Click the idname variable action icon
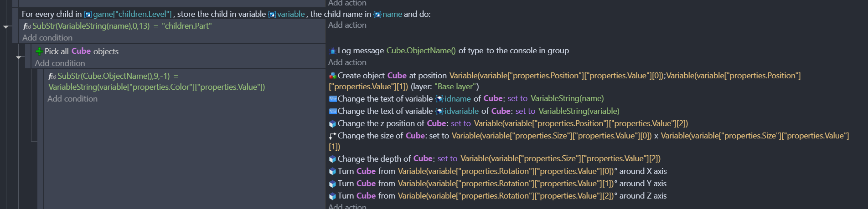Image resolution: width=868 pixels, height=209 pixels. (x=333, y=99)
